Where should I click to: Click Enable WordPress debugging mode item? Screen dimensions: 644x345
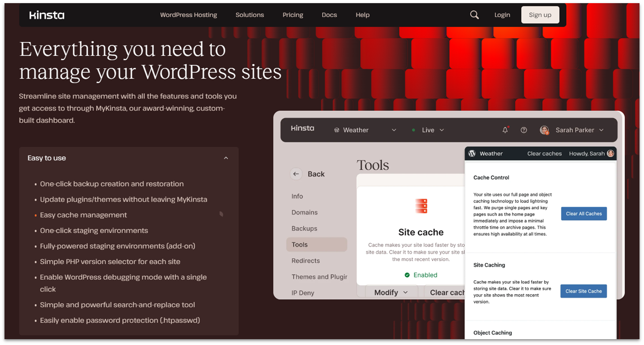pyautogui.click(x=123, y=283)
